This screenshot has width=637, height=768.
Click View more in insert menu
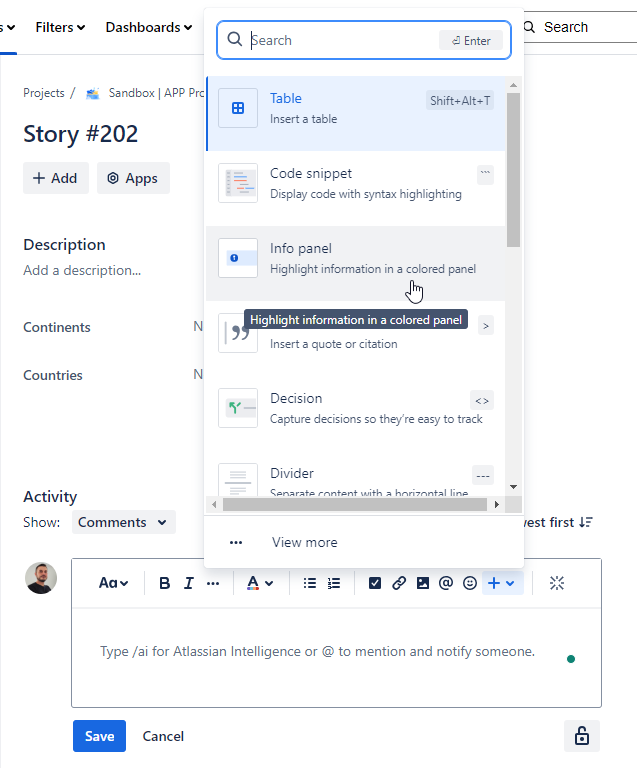click(364, 542)
